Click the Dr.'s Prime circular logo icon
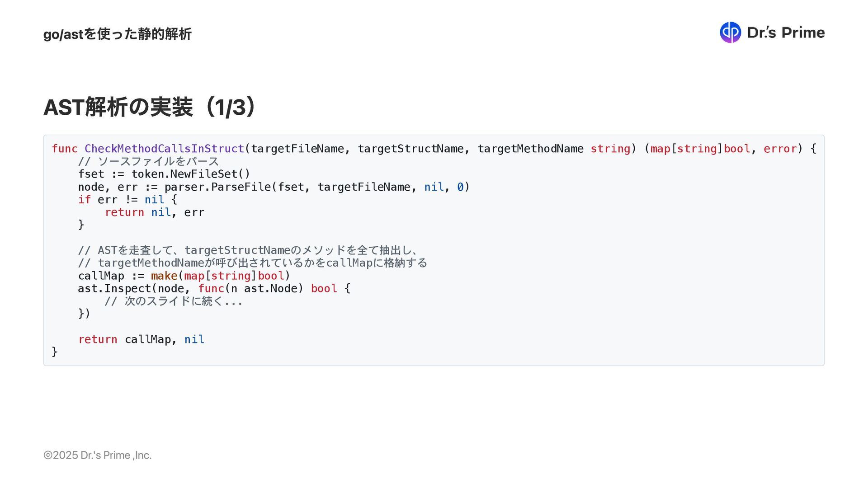Screen dimensions: 868x488 730,33
